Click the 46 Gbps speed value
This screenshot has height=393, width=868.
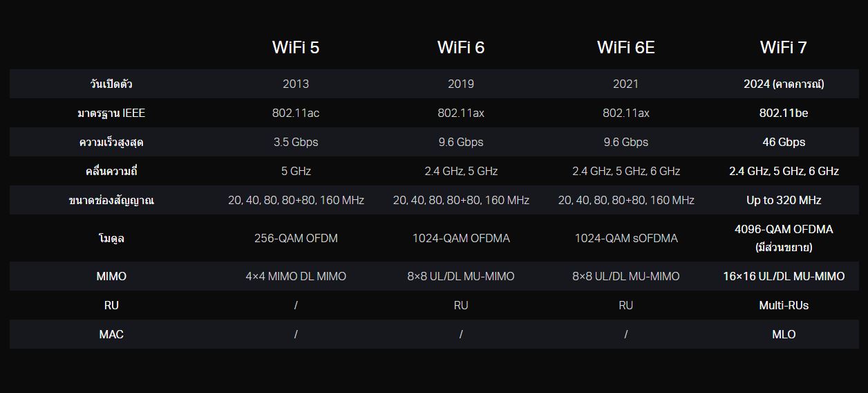pos(783,142)
